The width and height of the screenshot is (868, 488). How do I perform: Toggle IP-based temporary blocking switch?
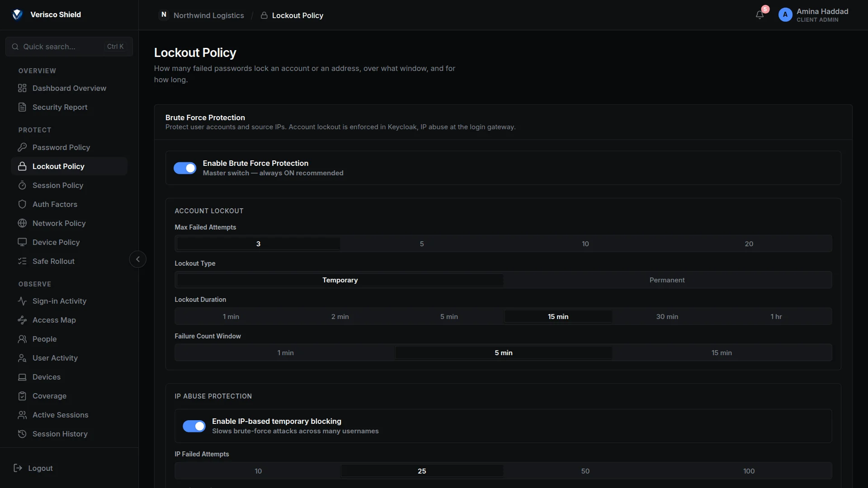(x=194, y=426)
